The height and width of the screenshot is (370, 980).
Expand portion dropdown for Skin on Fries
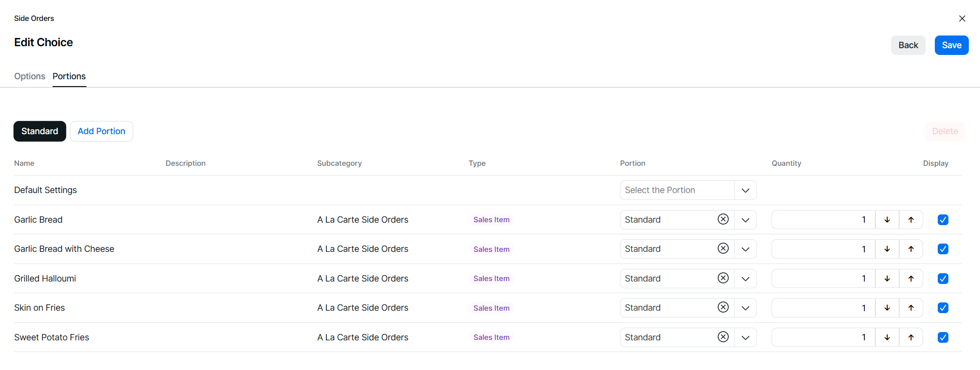coord(745,308)
